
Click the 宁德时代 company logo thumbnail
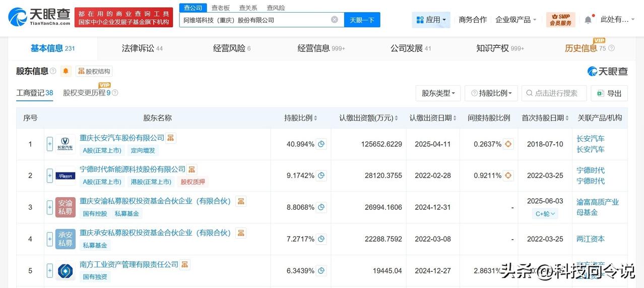click(66, 176)
